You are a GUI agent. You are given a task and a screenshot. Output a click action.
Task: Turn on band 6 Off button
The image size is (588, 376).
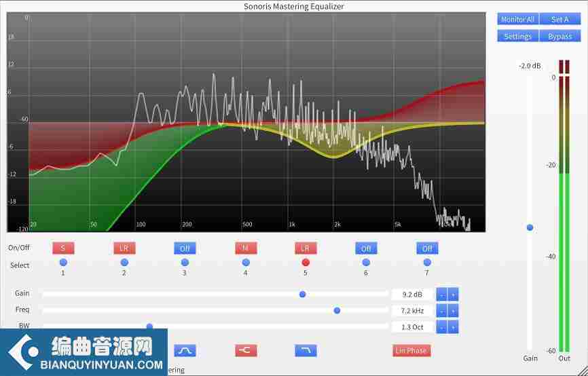tap(366, 248)
